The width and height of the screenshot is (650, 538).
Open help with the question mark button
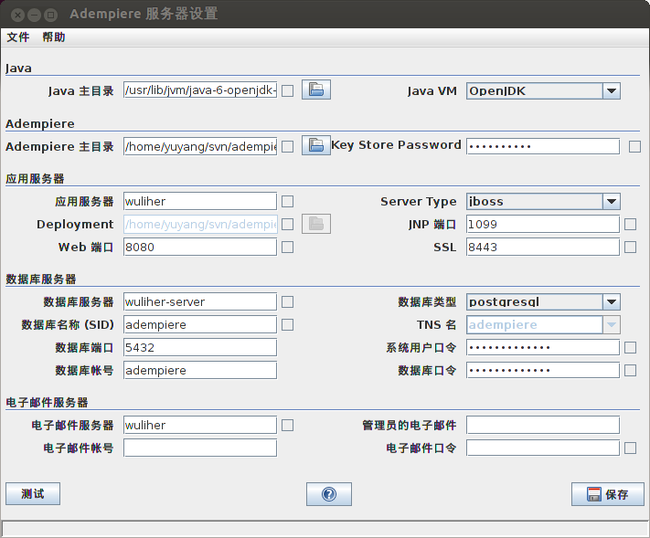tap(329, 494)
